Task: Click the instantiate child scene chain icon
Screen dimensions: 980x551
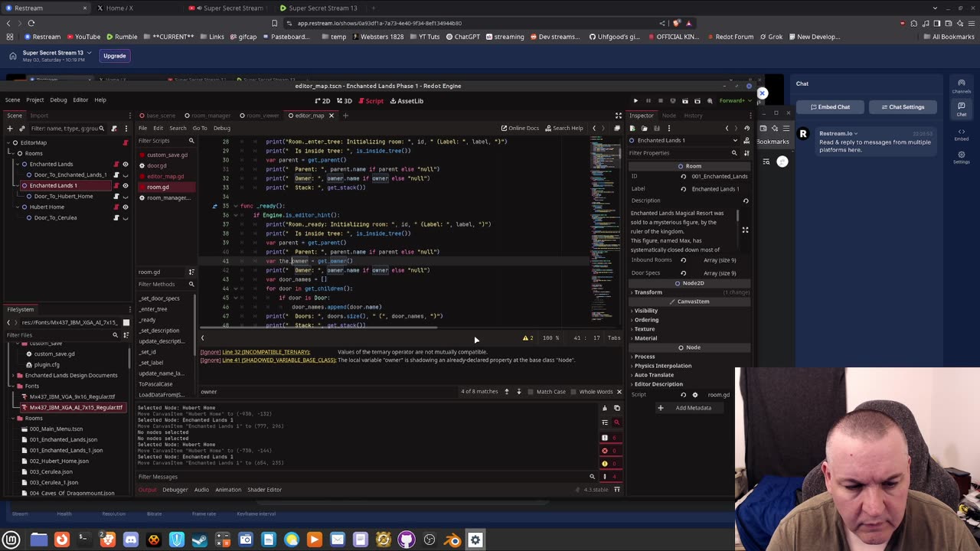Action: [x=21, y=129]
